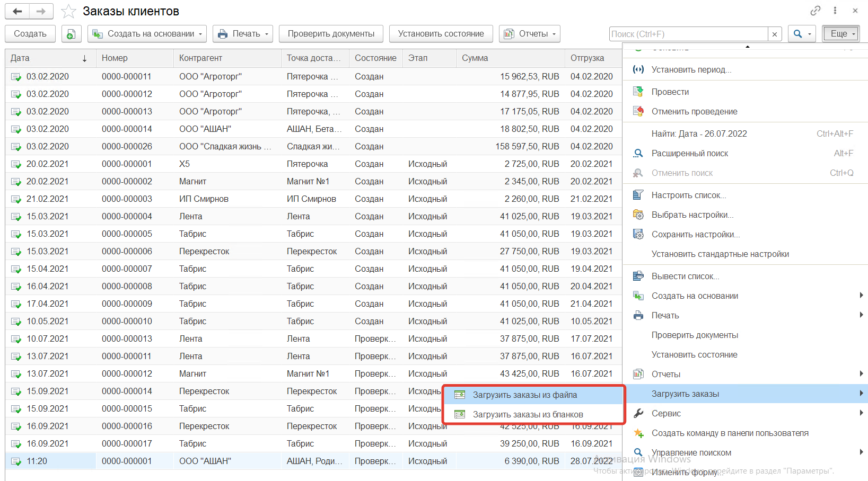Open the Создать на основании toolbar dropdown

pos(147,34)
